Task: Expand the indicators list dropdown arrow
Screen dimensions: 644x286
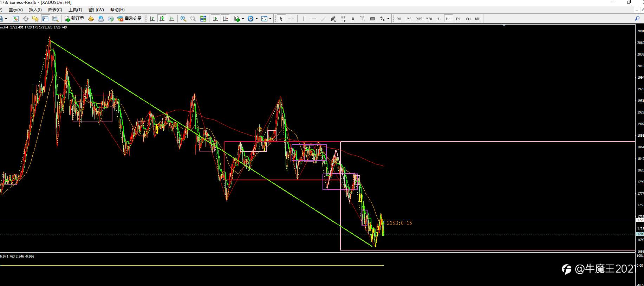Action: 243,19
